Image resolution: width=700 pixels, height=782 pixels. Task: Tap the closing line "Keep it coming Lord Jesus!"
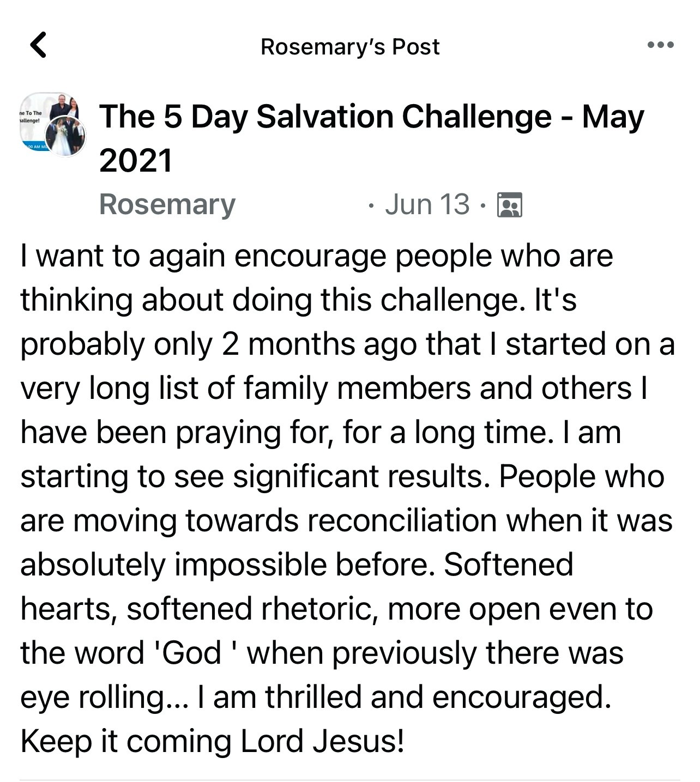(x=213, y=742)
